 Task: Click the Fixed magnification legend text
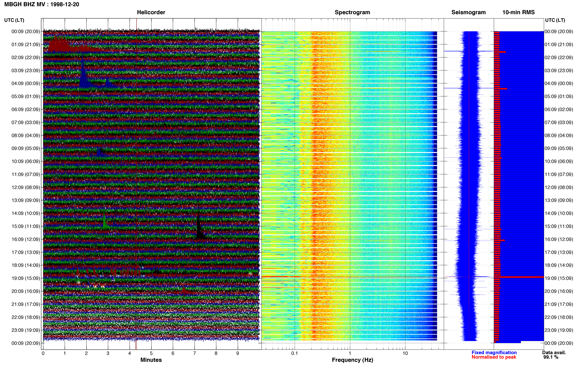494,352
